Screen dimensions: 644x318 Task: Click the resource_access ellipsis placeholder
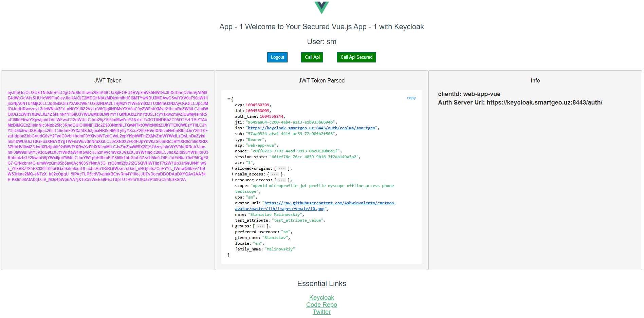point(282,180)
